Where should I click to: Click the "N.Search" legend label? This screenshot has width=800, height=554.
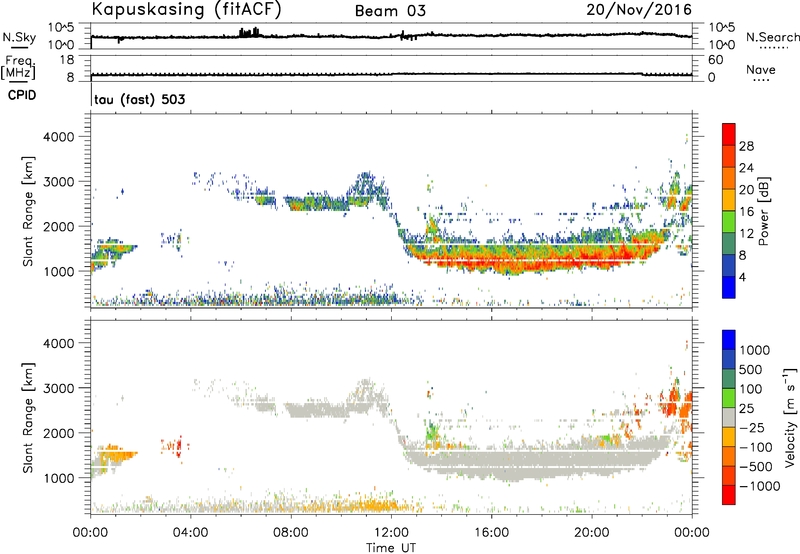tap(772, 37)
